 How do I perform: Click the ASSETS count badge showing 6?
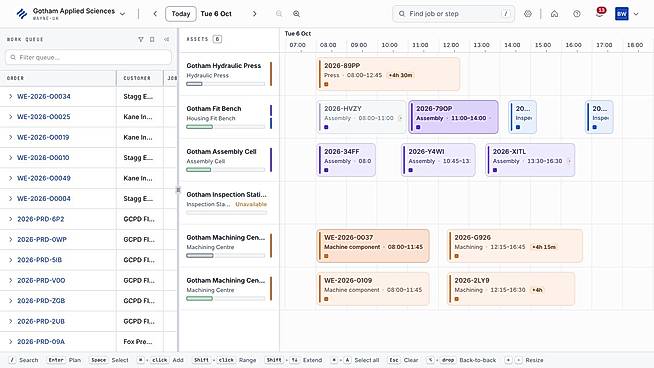(x=217, y=39)
